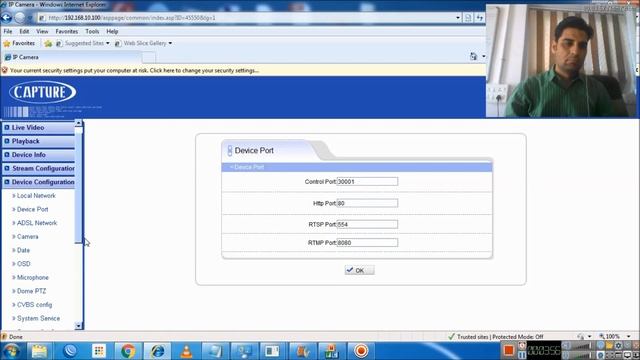Open Local Network settings
Viewport: 640px width, 360px height.
36,196
